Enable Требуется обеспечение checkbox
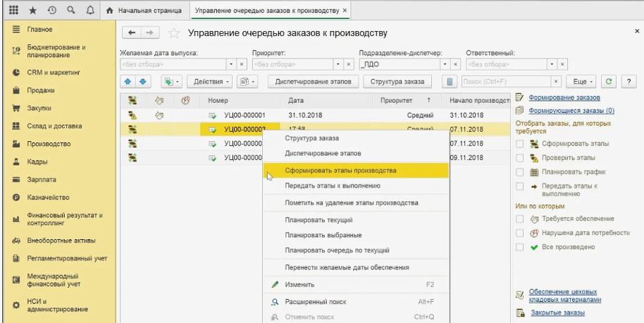 520,219
